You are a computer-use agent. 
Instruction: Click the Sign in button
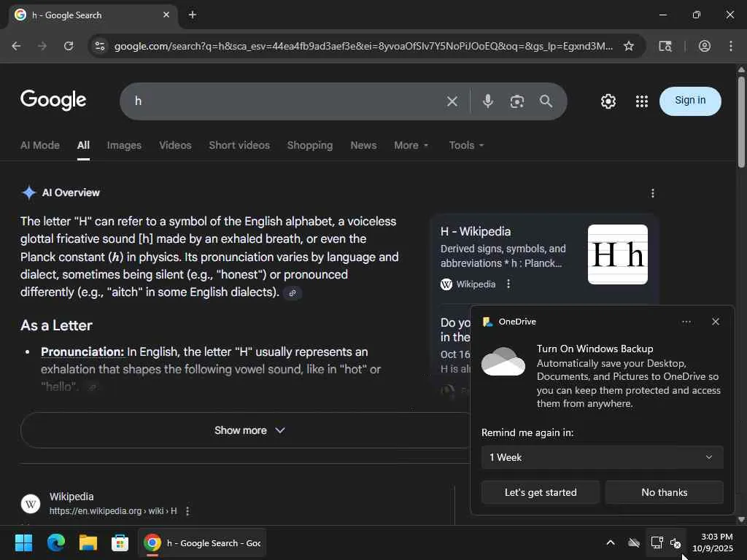point(690,101)
